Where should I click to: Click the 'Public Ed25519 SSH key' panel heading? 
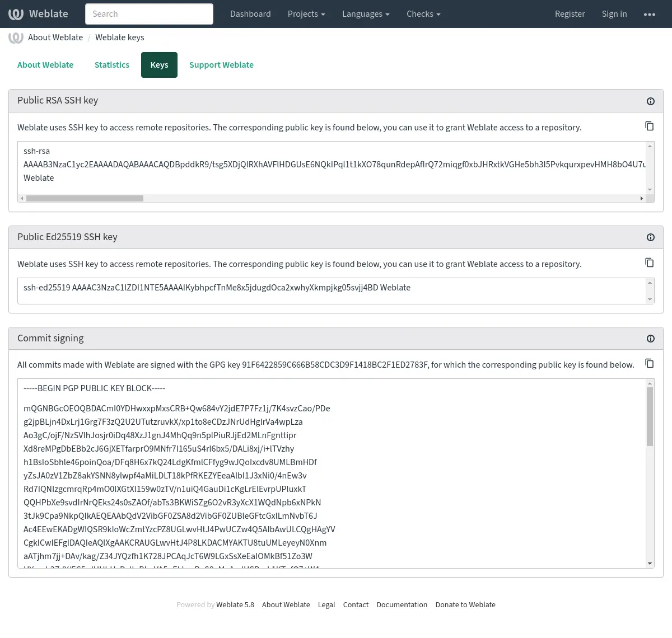coord(67,237)
